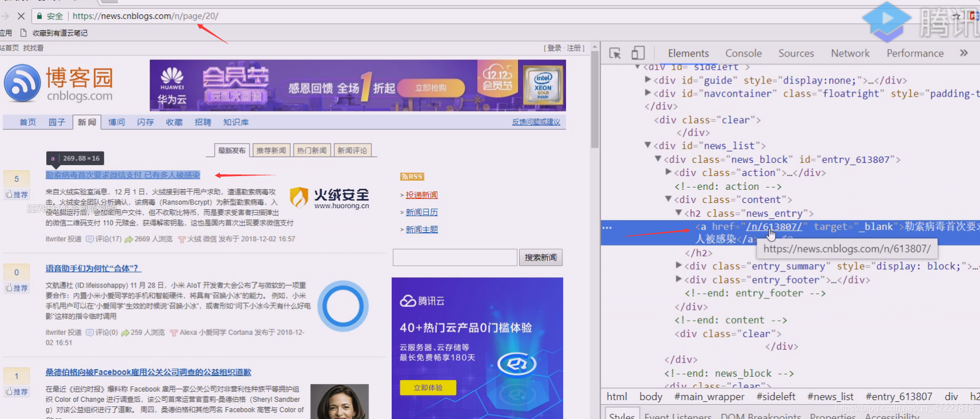Open the 园子 navigation item
This screenshot has height=419, width=980.
pyautogui.click(x=57, y=122)
